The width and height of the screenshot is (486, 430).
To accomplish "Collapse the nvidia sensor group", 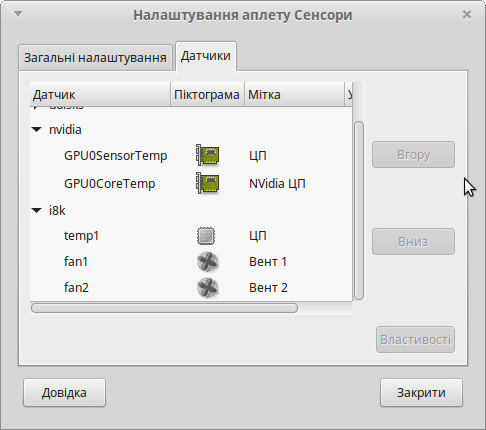I will 37,129.
